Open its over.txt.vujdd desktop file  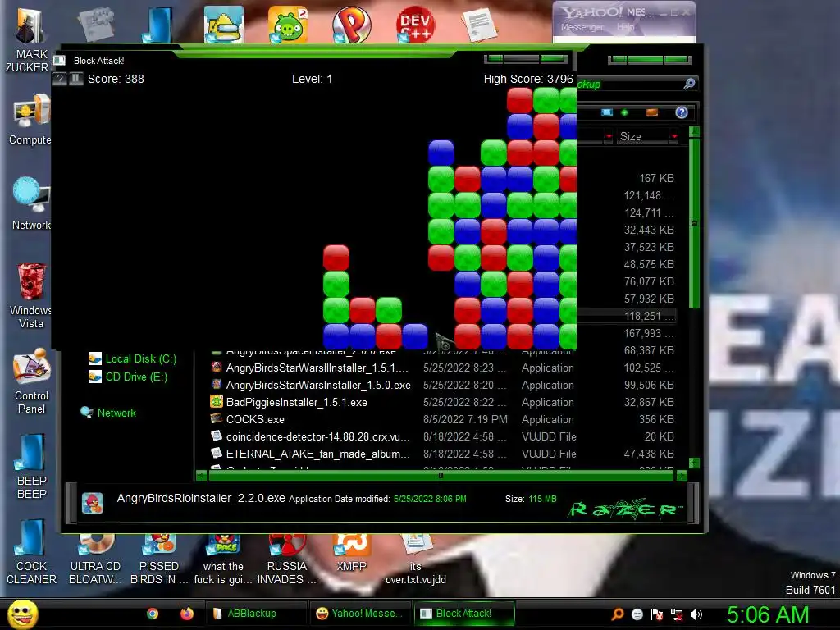point(416,560)
